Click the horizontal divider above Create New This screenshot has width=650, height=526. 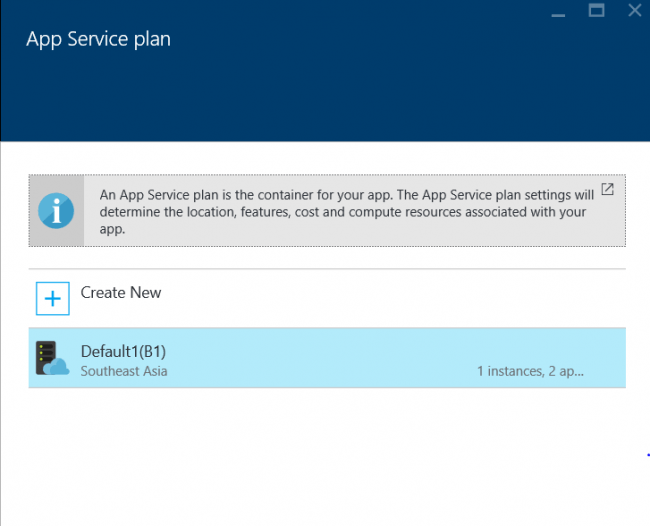click(327, 269)
